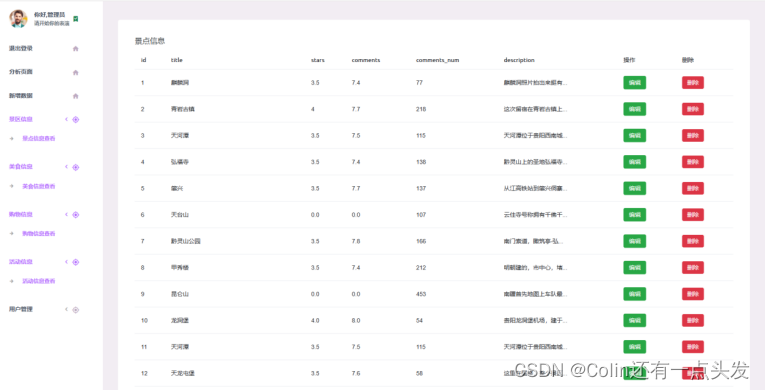Click the arrow icon before 活动信息查看

(x=12, y=281)
